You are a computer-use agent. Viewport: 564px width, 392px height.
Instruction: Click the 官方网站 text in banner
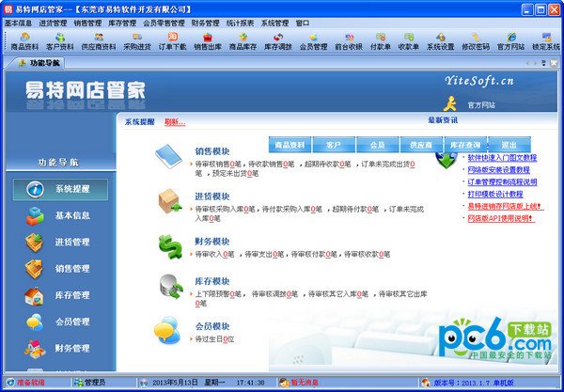[481, 105]
